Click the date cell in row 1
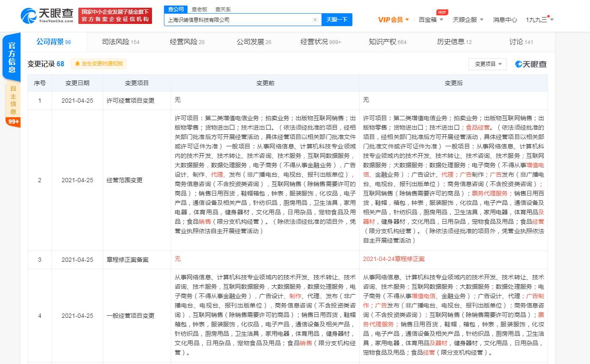Viewport: 590px width, 364px height. (x=77, y=101)
